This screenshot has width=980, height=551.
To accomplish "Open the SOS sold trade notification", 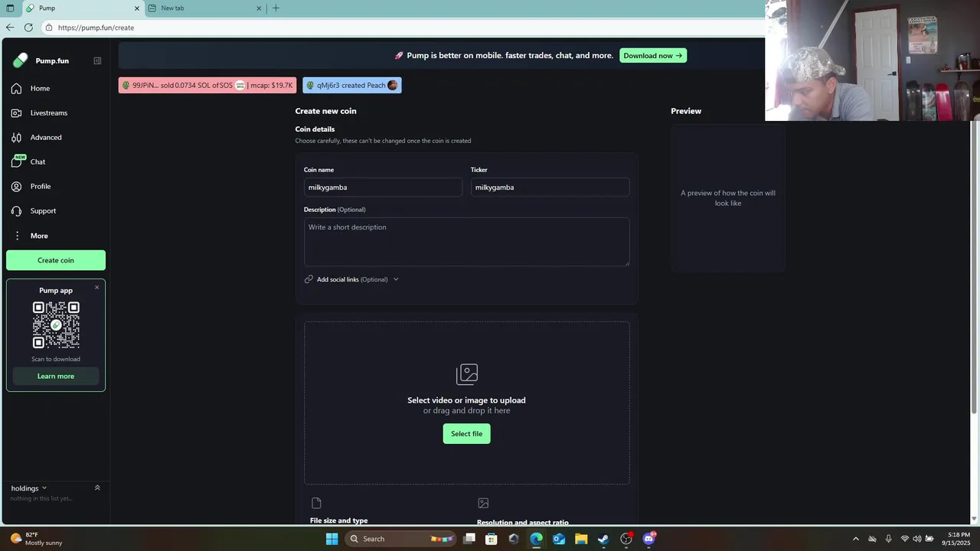I will point(207,85).
